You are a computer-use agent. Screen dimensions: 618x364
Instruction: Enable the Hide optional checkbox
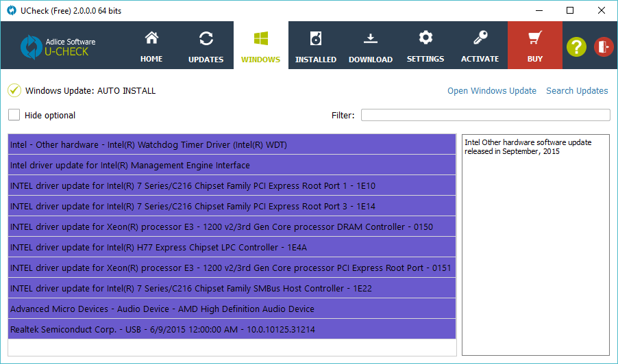pos(14,115)
